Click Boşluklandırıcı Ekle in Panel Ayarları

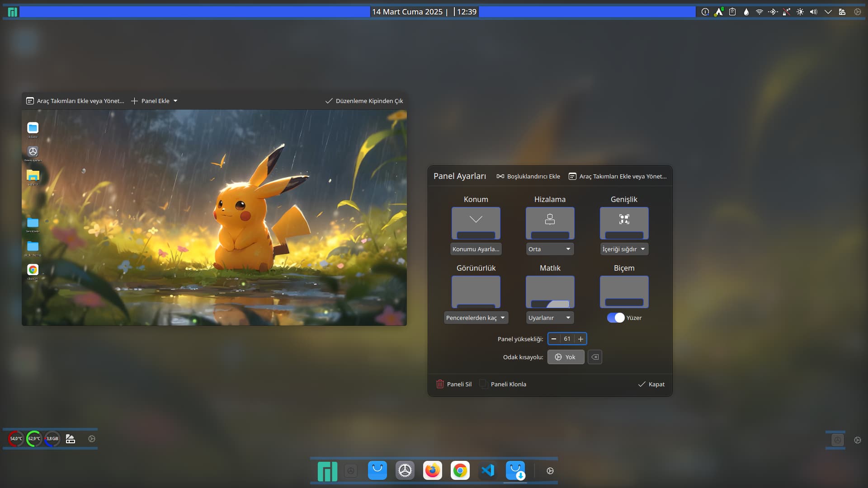point(528,176)
